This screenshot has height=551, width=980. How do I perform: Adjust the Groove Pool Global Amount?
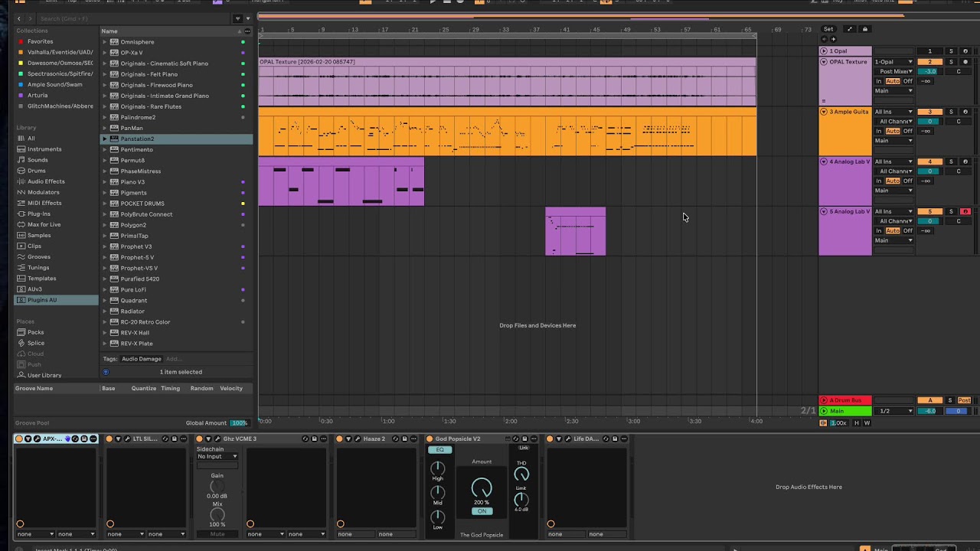pyautogui.click(x=240, y=422)
